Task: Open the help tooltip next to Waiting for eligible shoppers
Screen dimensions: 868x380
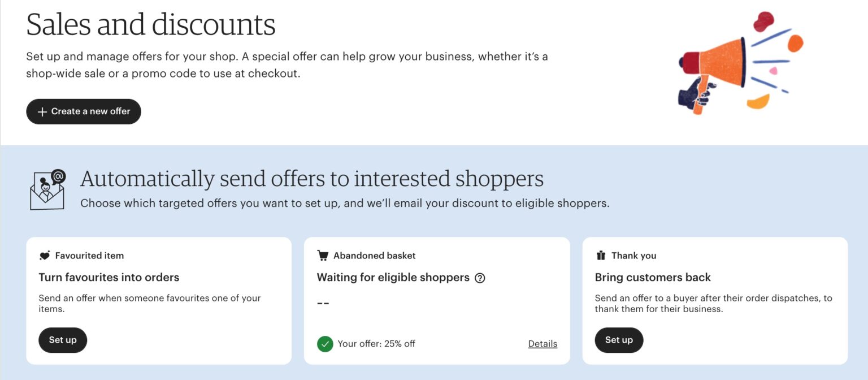Action: click(479, 278)
